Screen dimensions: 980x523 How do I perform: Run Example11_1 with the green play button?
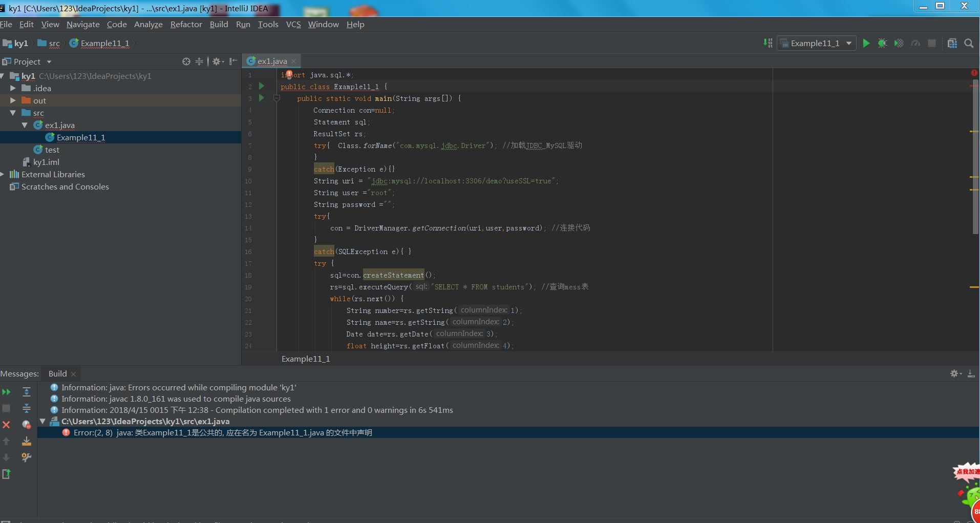tap(866, 44)
